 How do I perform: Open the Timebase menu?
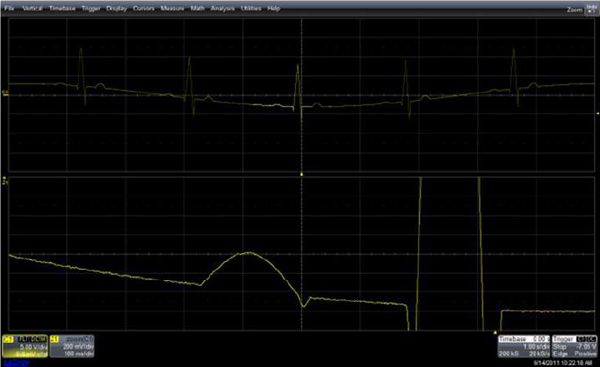tap(62, 8)
